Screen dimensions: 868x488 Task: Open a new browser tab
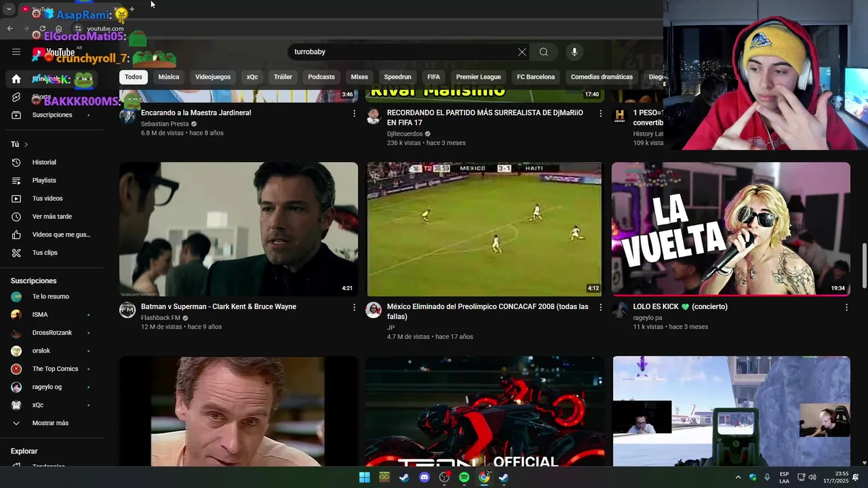[132, 9]
